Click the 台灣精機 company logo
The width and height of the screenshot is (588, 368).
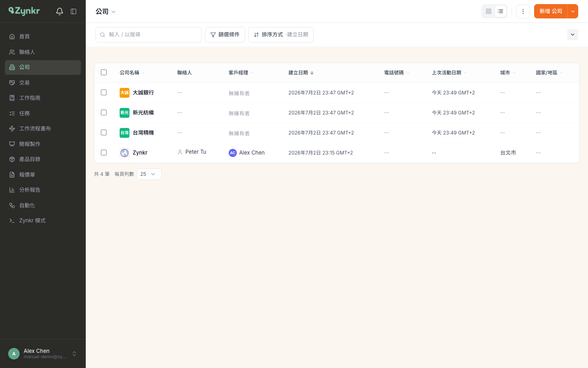coord(125,133)
